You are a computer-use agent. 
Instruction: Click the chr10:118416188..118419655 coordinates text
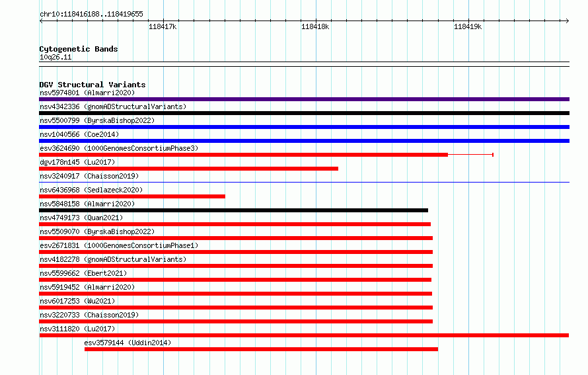tap(91, 14)
